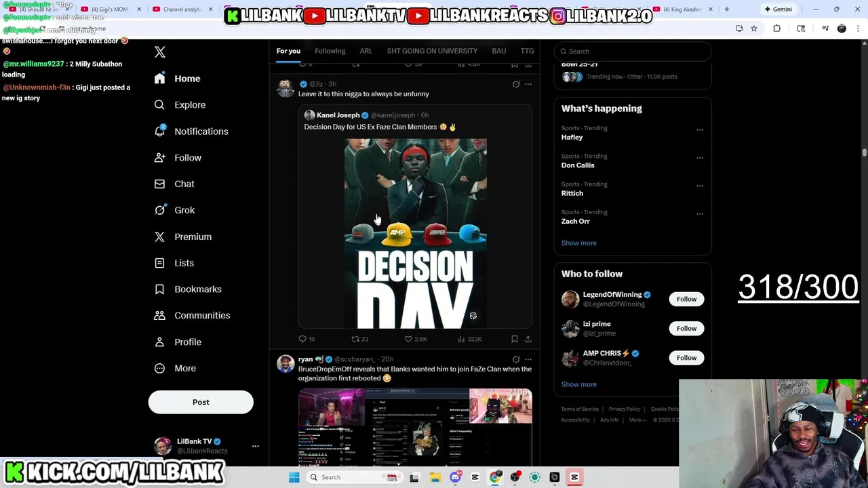Expand the More menu in the sidebar

tap(175, 369)
